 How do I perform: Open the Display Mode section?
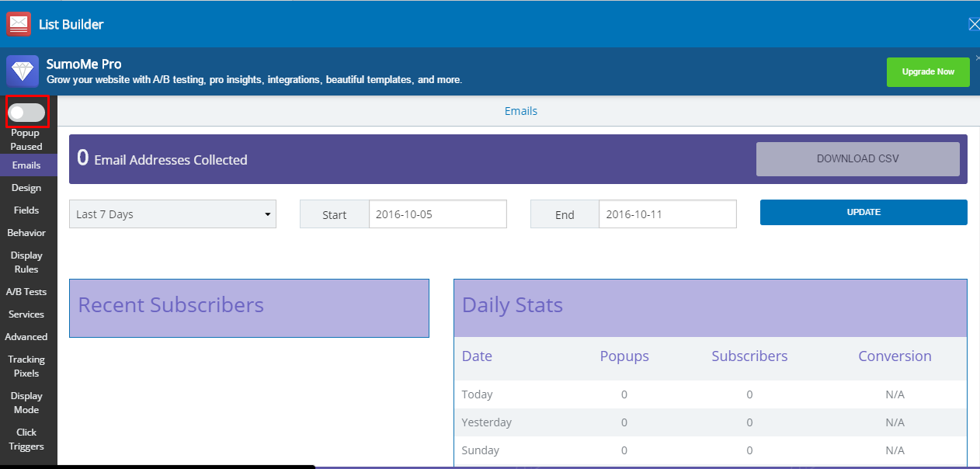[26, 403]
